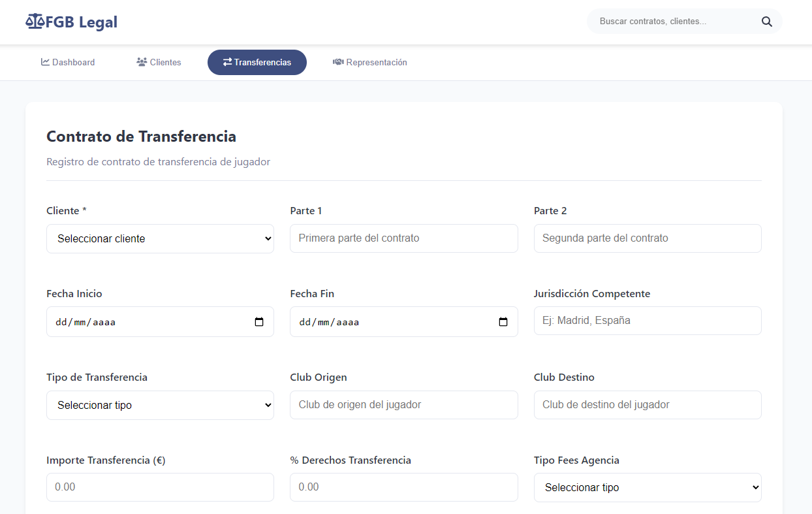
Task: Click the search magnifying glass icon
Action: [766, 22]
